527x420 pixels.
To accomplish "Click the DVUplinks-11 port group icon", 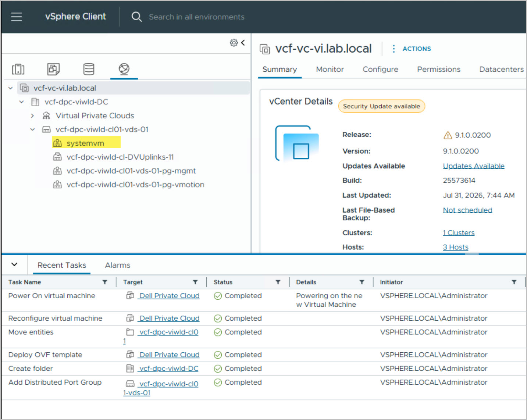I will [x=57, y=157].
